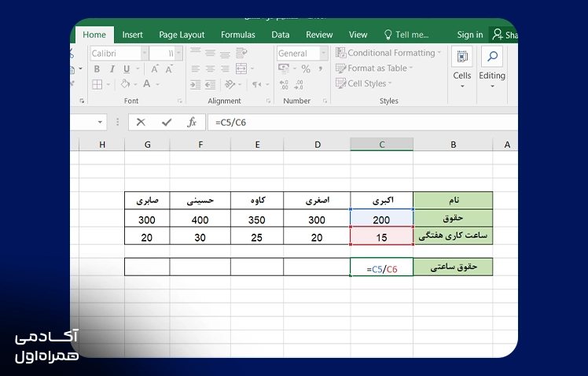The height and width of the screenshot is (376, 588).
Task: Click the Decrease Decimal icon
Action: click(299, 85)
